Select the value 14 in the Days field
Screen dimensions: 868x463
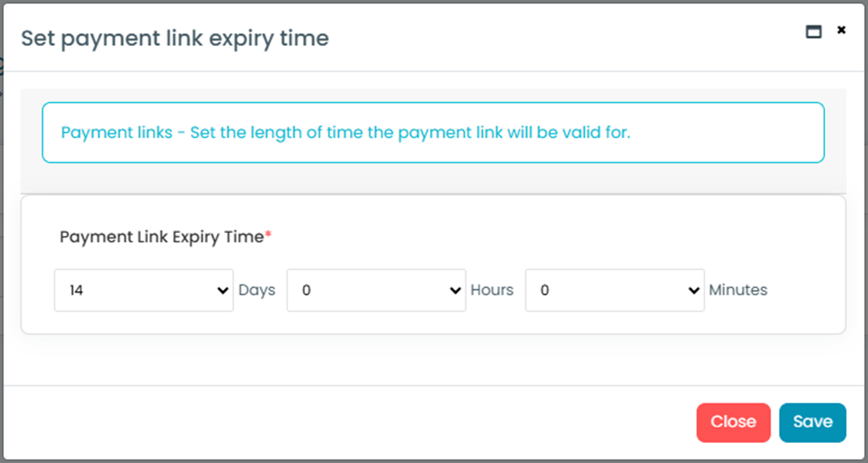(x=76, y=291)
